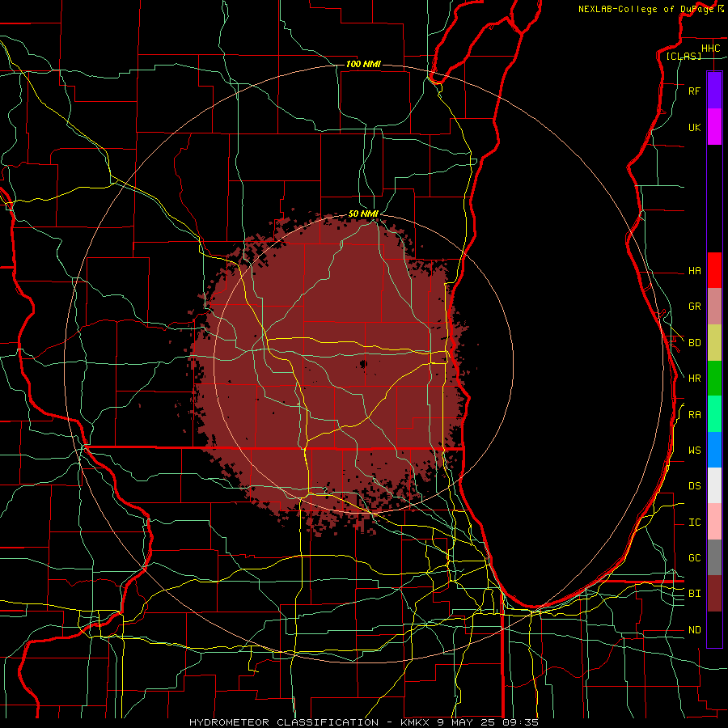This screenshot has height=728, width=728.
Task: Select the gray GC legend swatch
Action: click(714, 557)
